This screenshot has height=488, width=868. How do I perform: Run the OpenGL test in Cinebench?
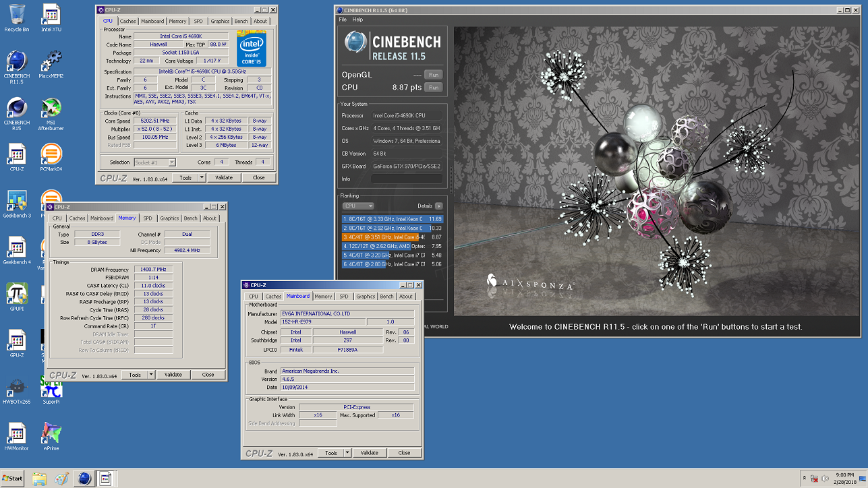coord(434,75)
